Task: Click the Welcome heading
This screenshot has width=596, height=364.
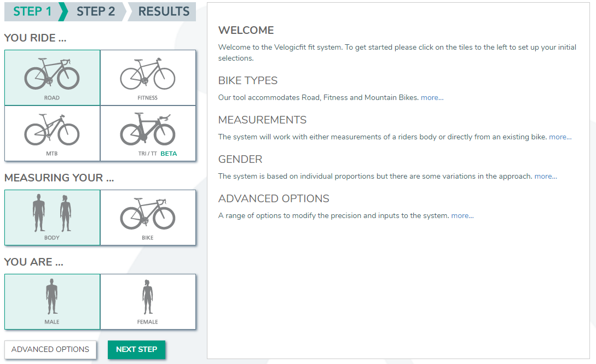Action: tap(246, 31)
